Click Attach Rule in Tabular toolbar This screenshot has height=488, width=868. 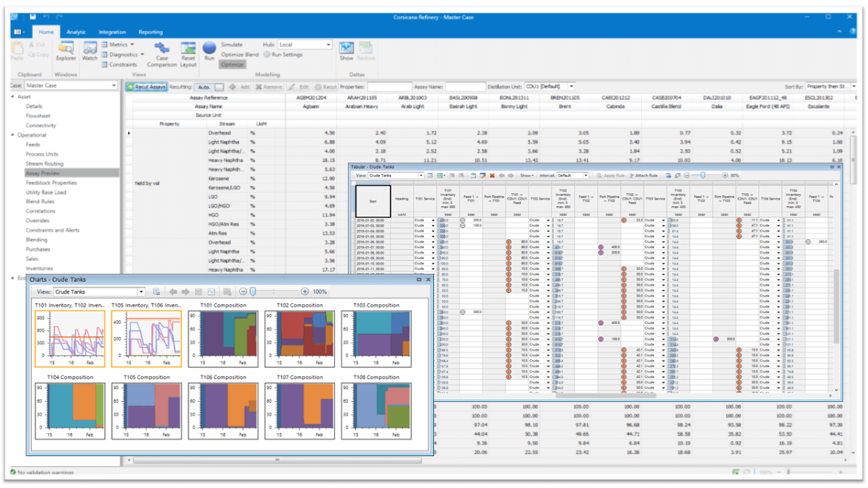pyautogui.click(x=643, y=176)
